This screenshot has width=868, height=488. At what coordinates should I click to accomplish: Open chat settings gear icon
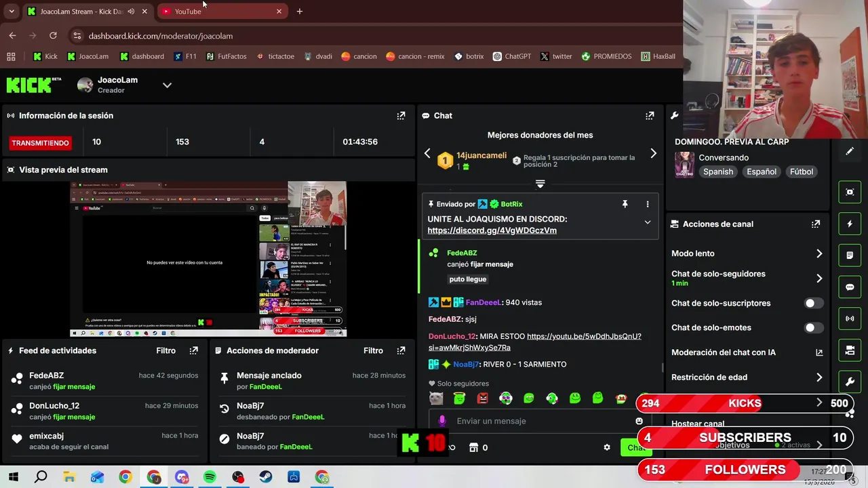pyautogui.click(x=607, y=447)
